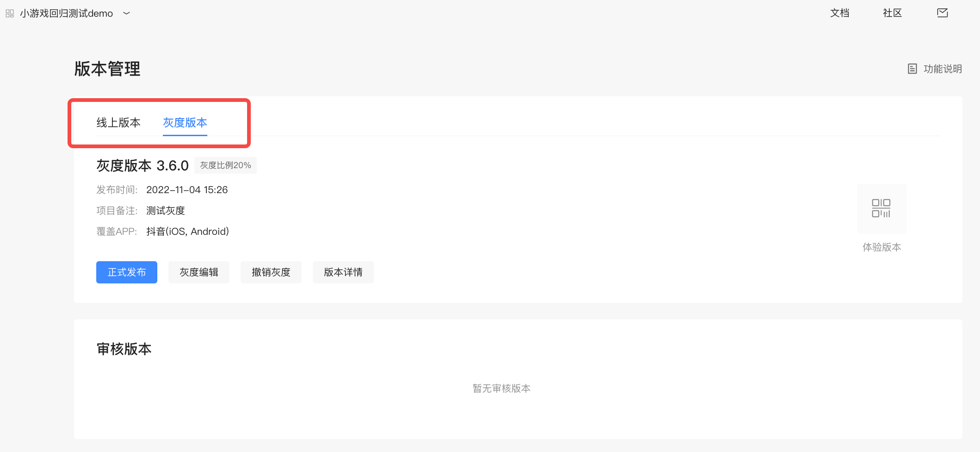The image size is (980, 452).
Task: Click the 功能说明 text link
Action: tap(943, 69)
